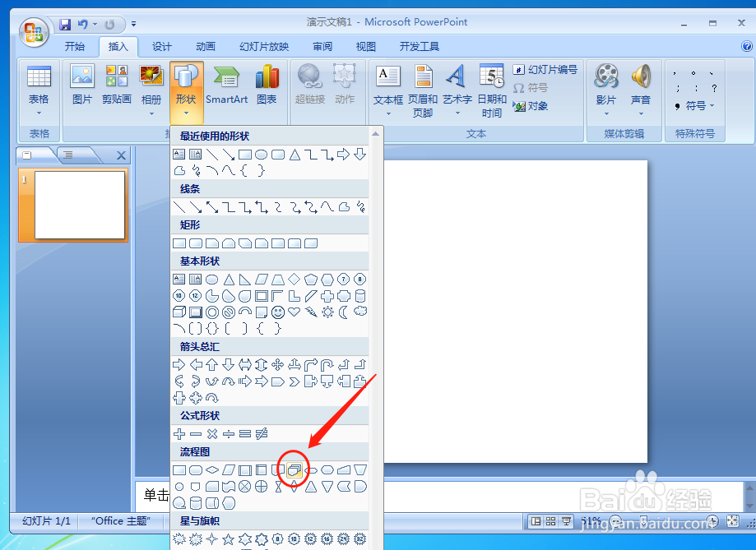Choose the cube basic shape

pyautogui.click(x=179, y=312)
